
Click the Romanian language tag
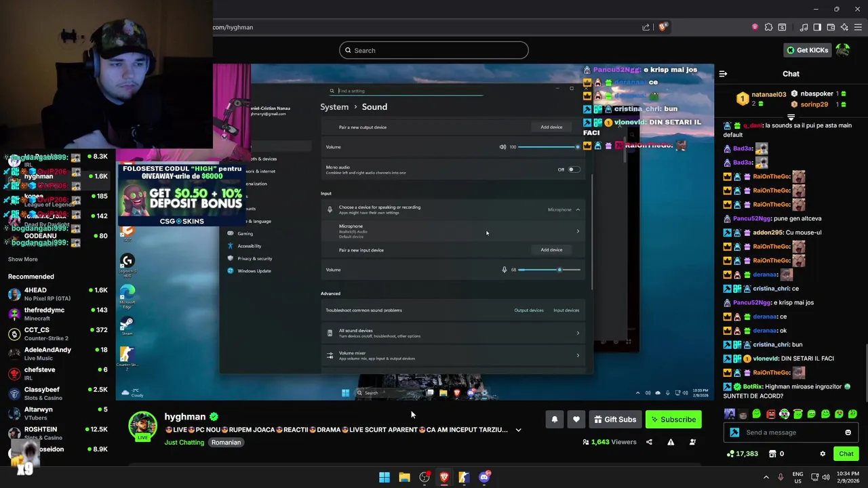coord(226,442)
